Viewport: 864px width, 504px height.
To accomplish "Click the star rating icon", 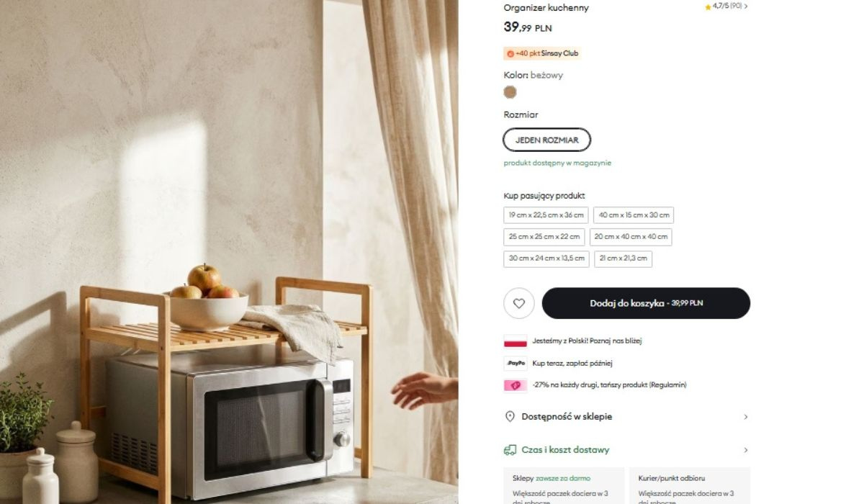I will click(x=708, y=6).
